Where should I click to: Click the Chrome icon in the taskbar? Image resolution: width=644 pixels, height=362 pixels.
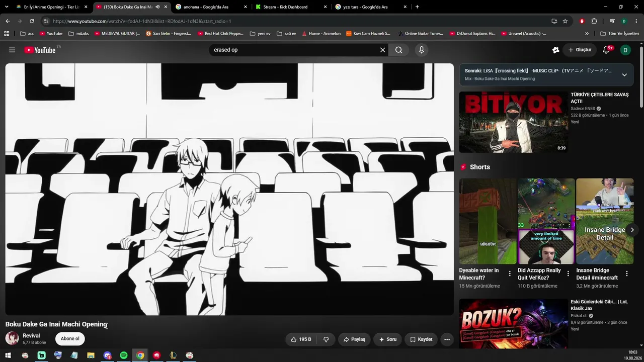tap(140, 355)
